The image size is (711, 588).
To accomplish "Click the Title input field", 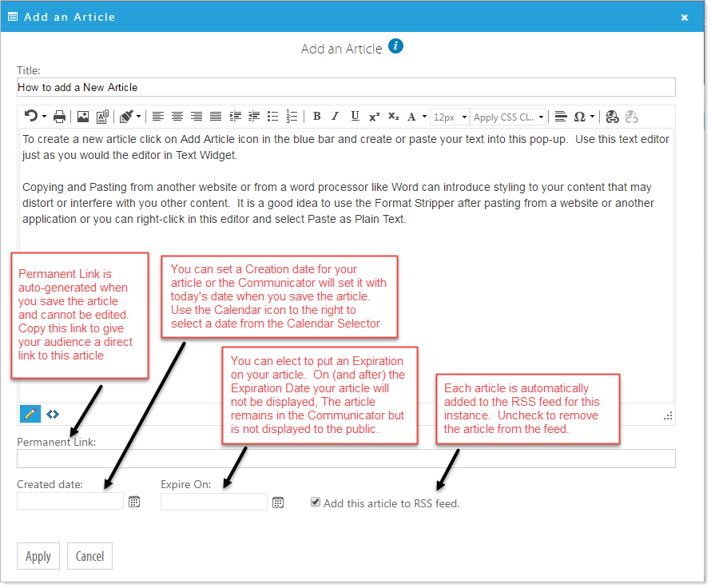I will click(346, 87).
